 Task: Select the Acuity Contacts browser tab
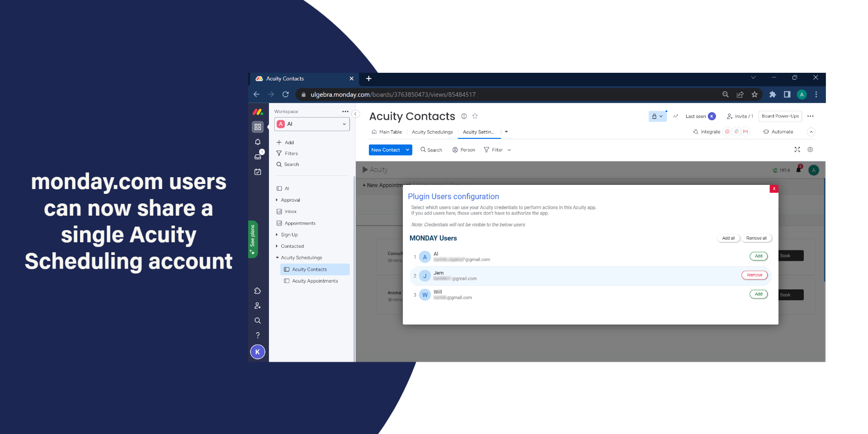304,79
